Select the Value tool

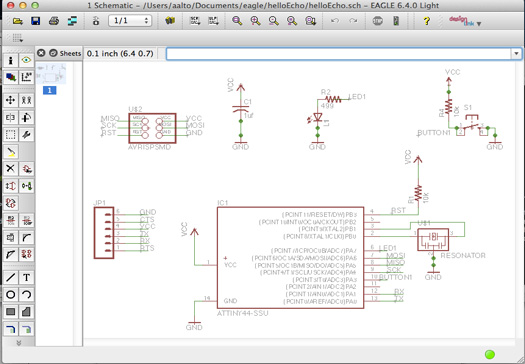[26, 220]
